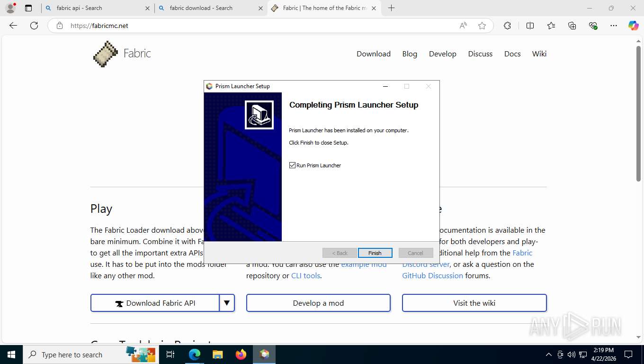Image resolution: width=644 pixels, height=364 pixels.
Task: Open the Favorites list icon
Action: tap(551, 26)
